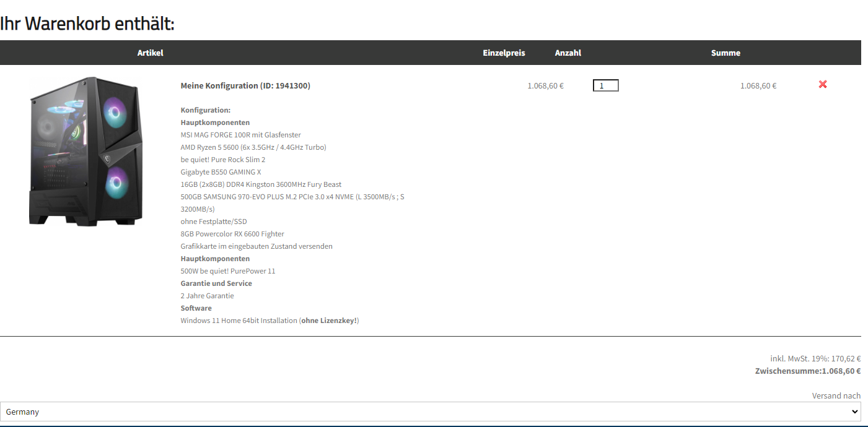This screenshot has width=868, height=427.
Task: Remove the configuration with the red X
Action: [823, 84]
